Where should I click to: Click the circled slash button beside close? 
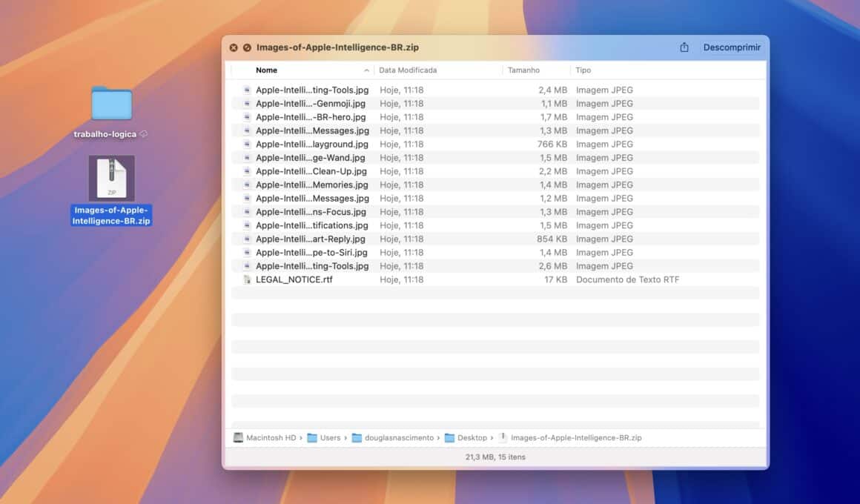pyautogui.click(x=247, y=47)
